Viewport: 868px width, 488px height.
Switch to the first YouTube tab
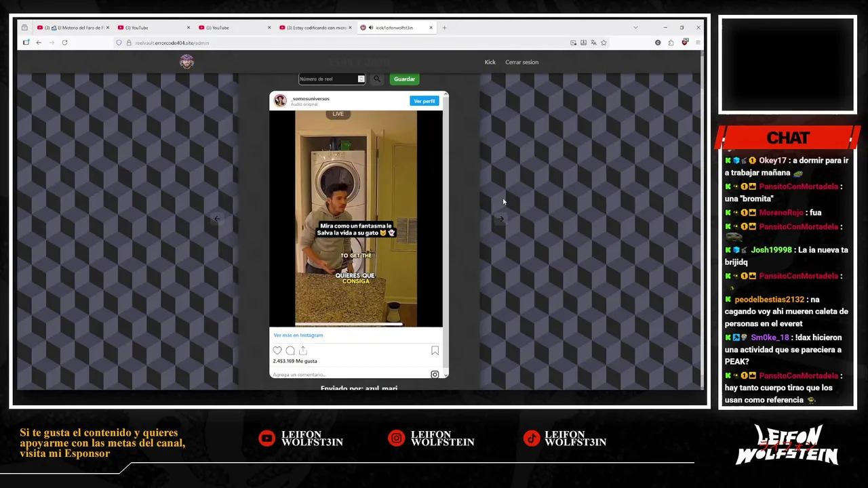point(153,28)
